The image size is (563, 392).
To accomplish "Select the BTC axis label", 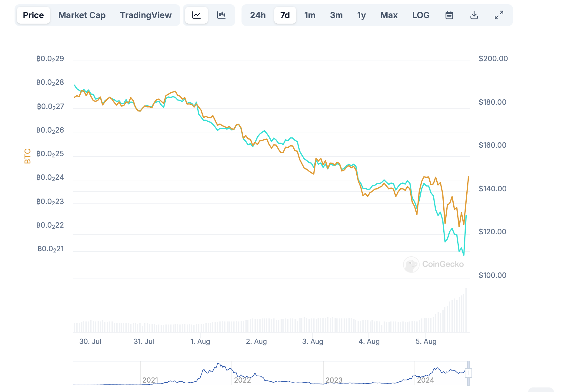I will pos(28,155).
